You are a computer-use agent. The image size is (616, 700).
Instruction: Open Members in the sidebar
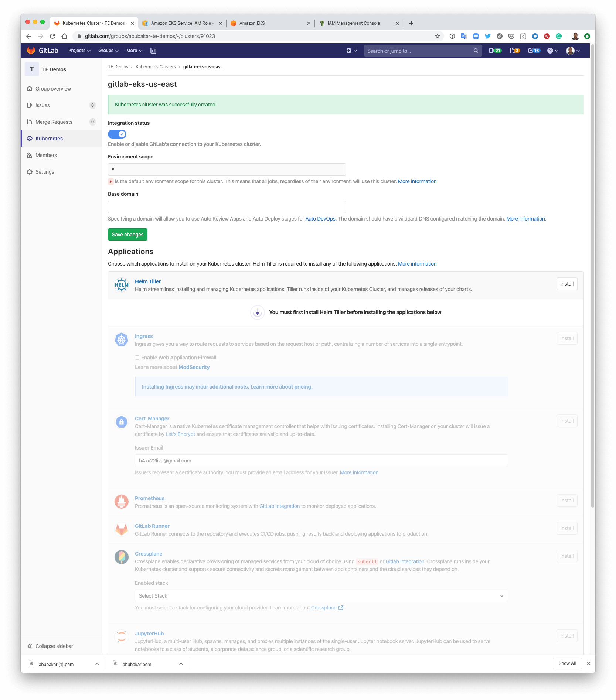61,155
